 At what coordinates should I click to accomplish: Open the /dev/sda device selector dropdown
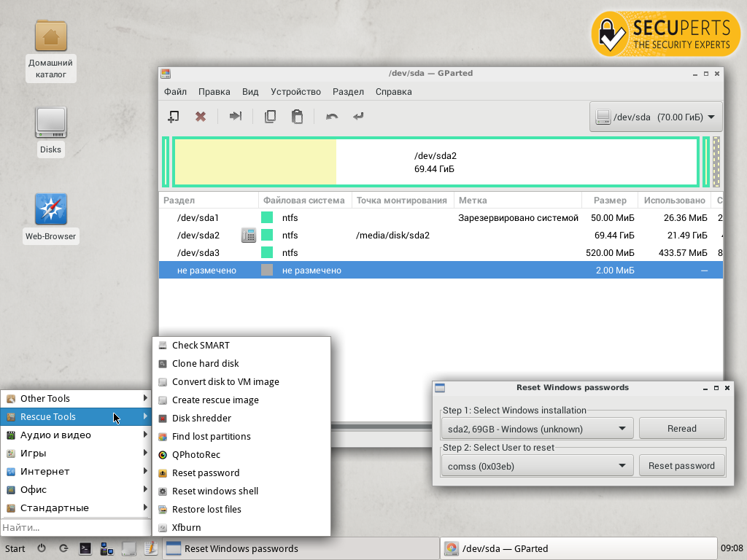pos(656,117)
